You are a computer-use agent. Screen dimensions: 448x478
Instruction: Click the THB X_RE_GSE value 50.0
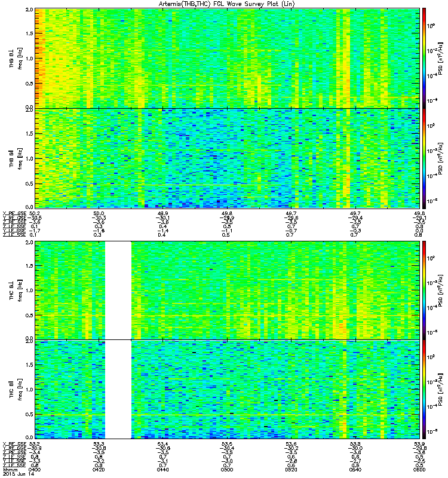[x=99, y=213]
